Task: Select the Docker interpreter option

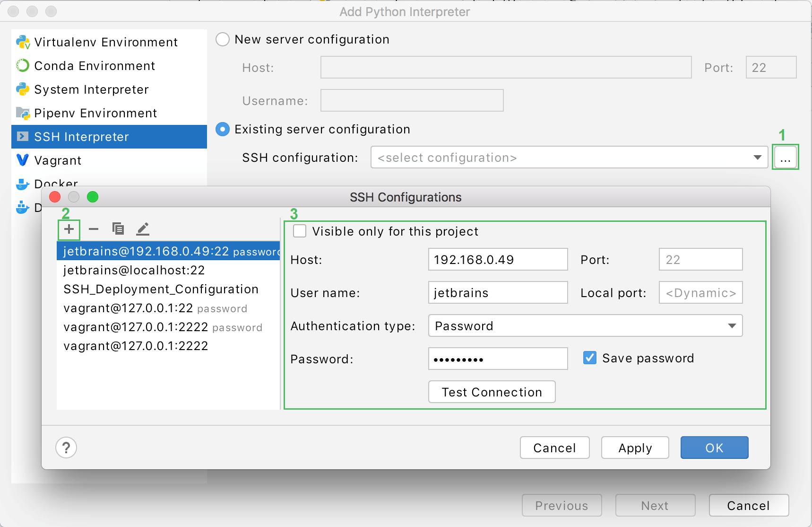Action: pyautogui.click(x=55, y=184)
